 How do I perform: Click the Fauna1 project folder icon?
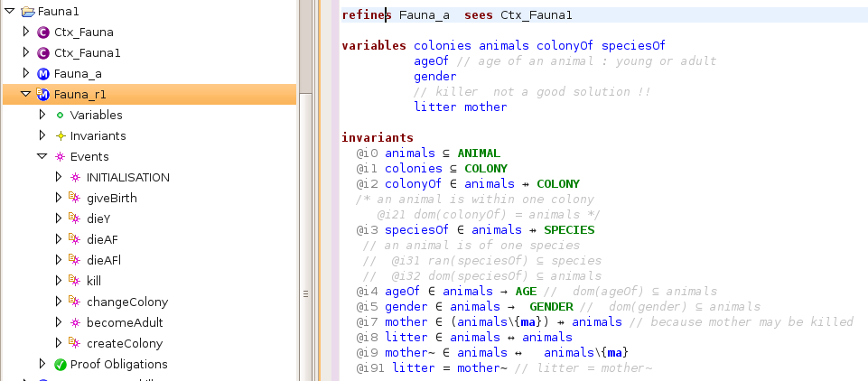(27, 12)
